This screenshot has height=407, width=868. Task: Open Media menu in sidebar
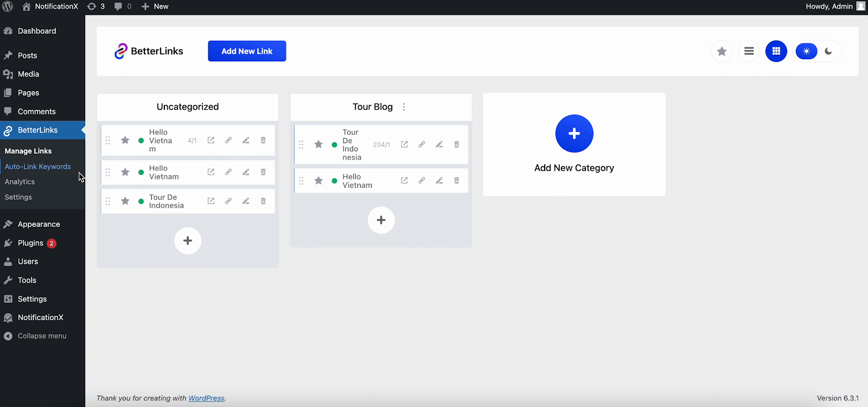(42, 74)
